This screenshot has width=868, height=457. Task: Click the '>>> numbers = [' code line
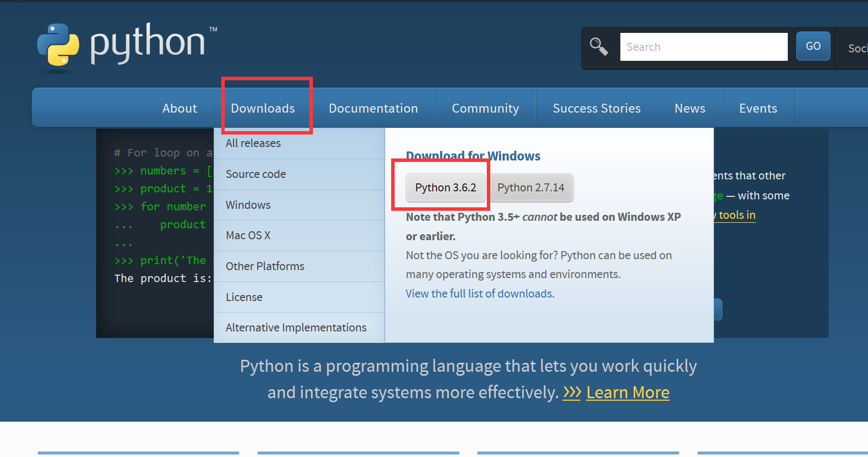(163, 170)
